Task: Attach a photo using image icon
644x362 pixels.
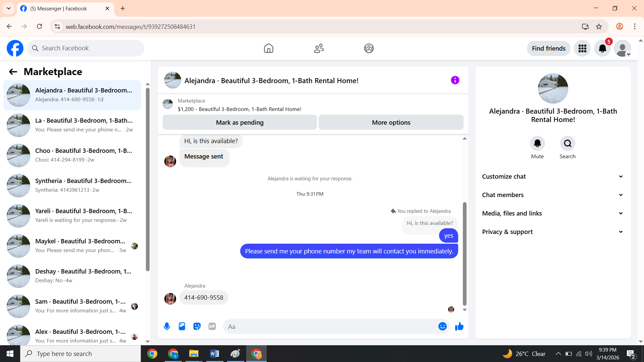Action: coord(182,326)
